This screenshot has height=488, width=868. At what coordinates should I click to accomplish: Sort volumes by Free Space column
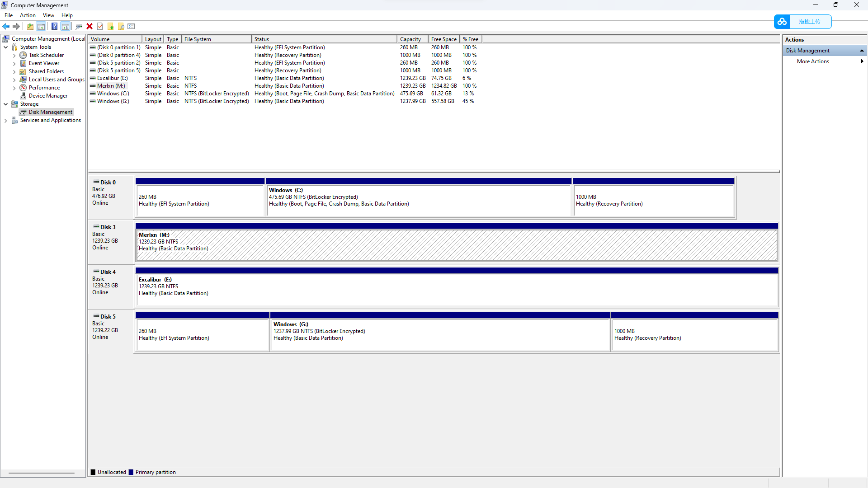click(443, 39)
